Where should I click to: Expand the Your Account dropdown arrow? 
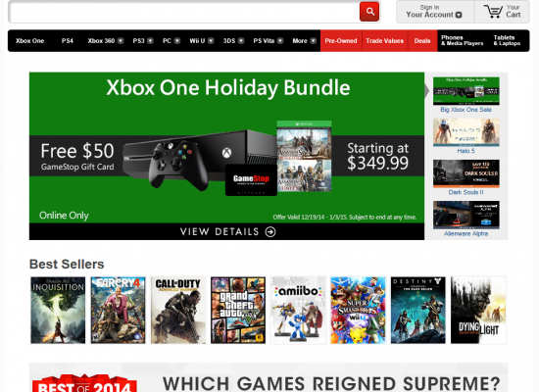coord(459,15)
